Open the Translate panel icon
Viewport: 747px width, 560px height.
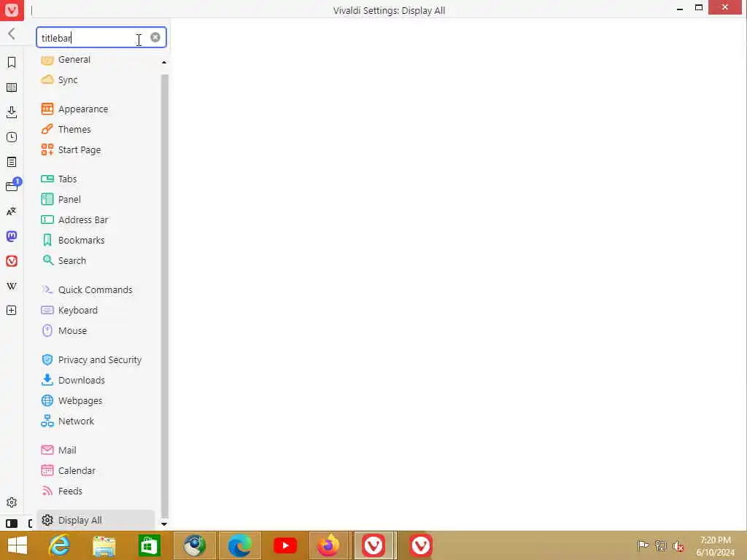click(x=12, y=211)
